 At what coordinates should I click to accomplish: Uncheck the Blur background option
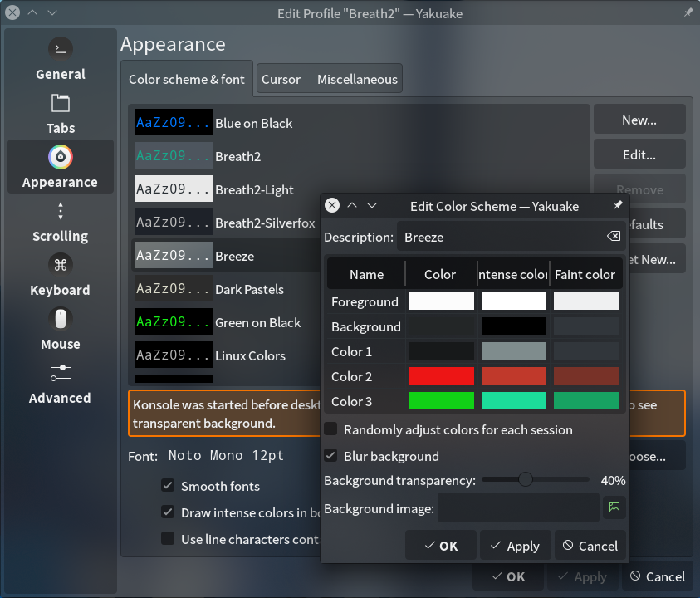(x=330, y=456)
